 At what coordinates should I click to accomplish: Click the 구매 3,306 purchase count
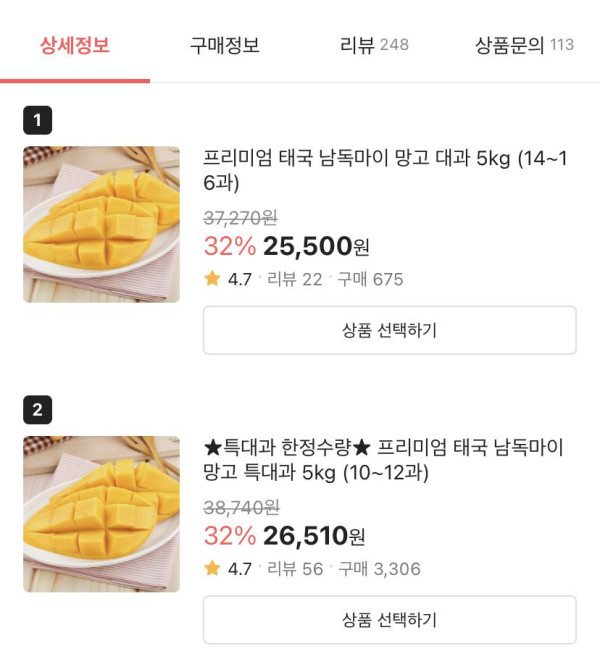click(379, 569)
